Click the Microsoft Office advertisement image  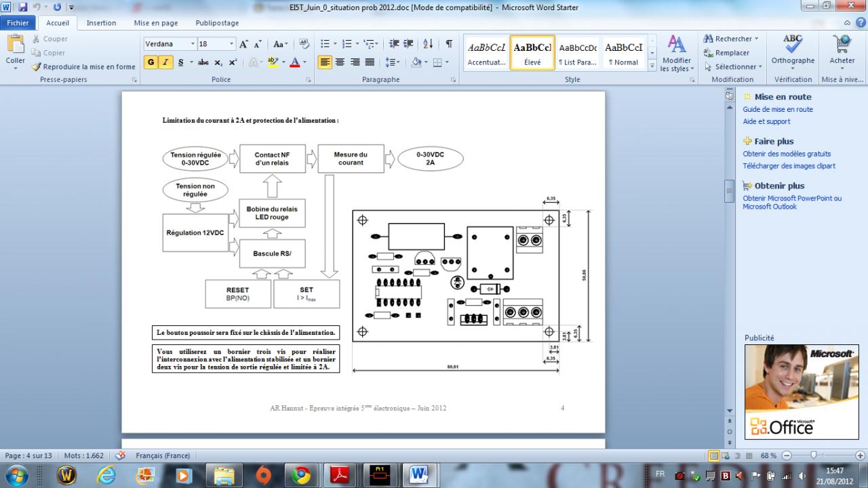click(802, 392)
